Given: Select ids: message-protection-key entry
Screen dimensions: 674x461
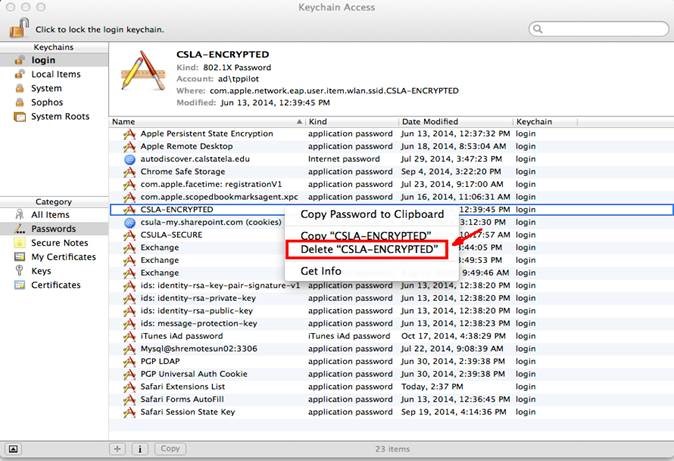Looking at the screenshot, I should (x=391, y=323).
